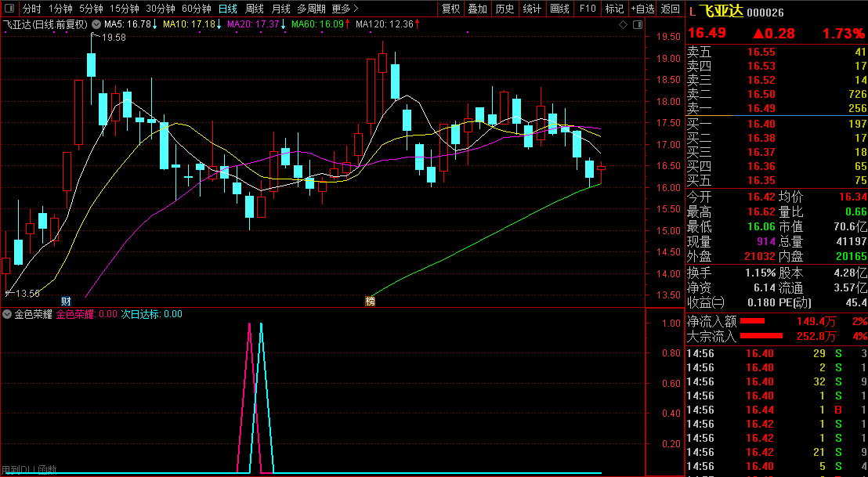Click the 买五 bid price 16.35
Screen dimensions: 868x477
761,180
